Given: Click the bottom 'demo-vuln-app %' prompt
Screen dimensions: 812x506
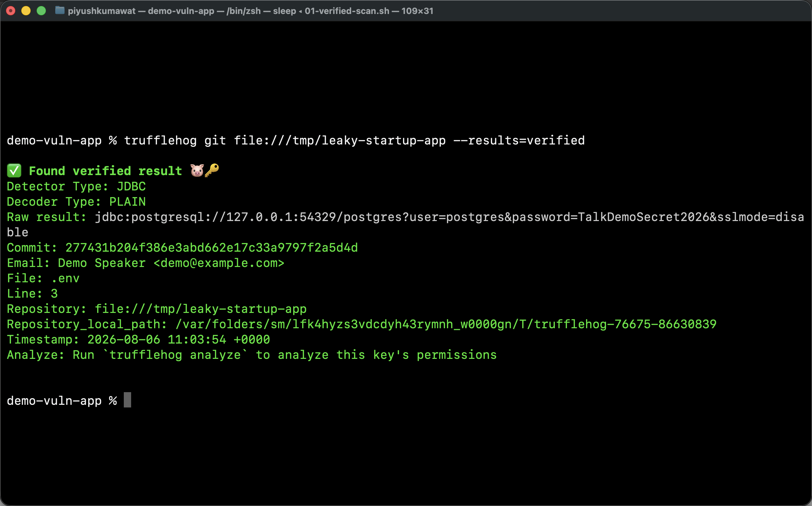Looking at the screenshot, I should (62, 401).
